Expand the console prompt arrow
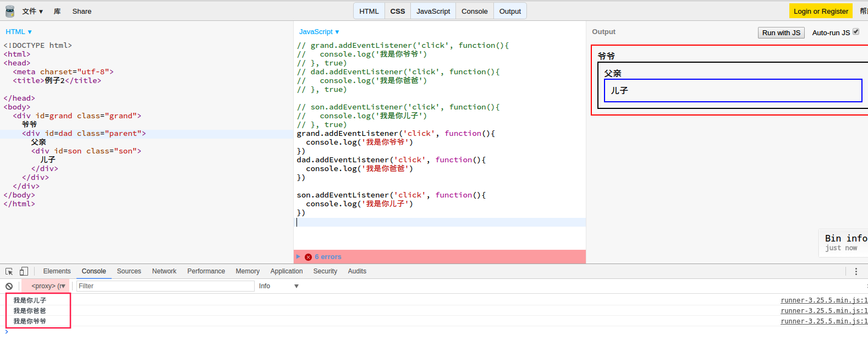 tap(7, 332)
